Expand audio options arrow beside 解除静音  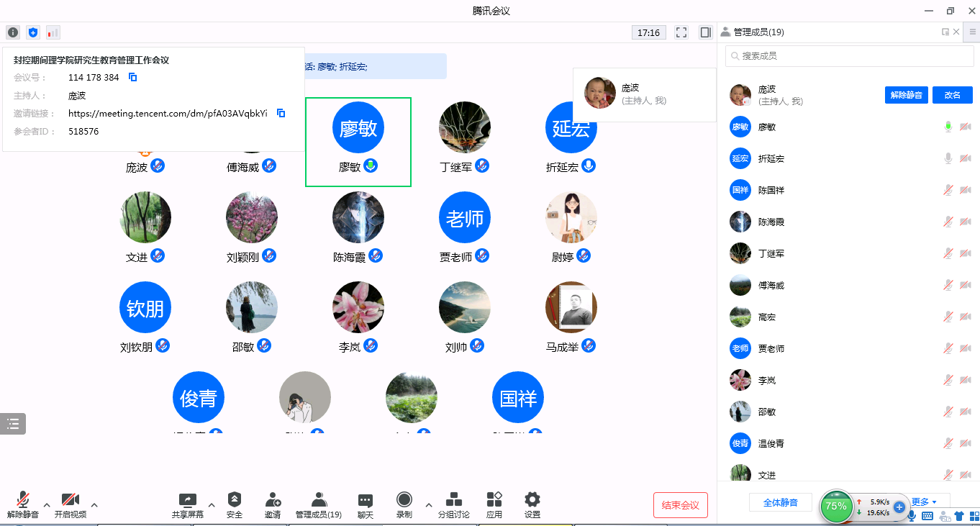click(x=47, y=504)
